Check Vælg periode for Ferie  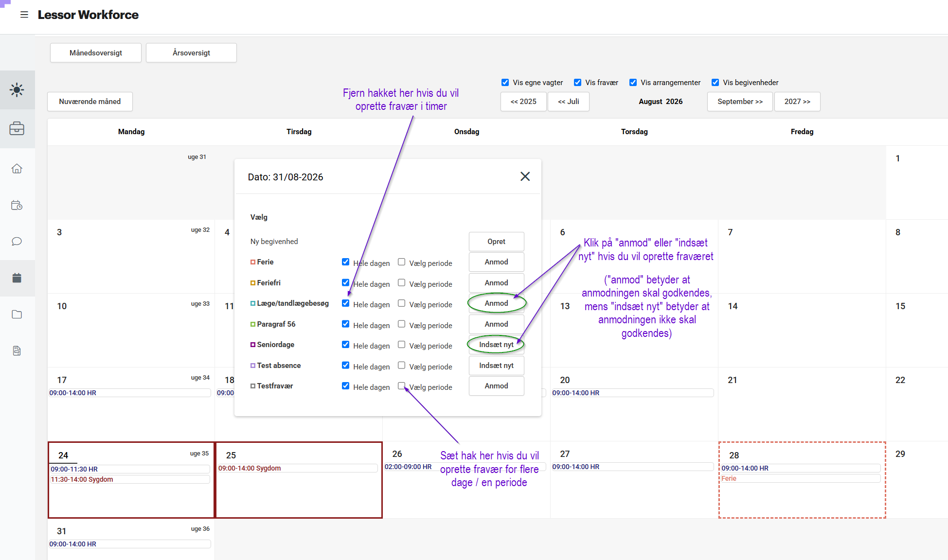401,262
